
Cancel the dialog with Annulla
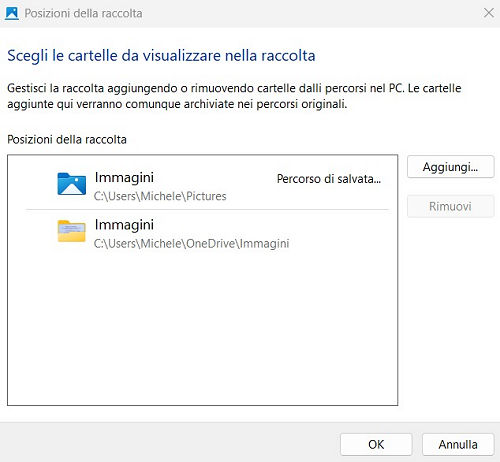click(x=458, y=444)
